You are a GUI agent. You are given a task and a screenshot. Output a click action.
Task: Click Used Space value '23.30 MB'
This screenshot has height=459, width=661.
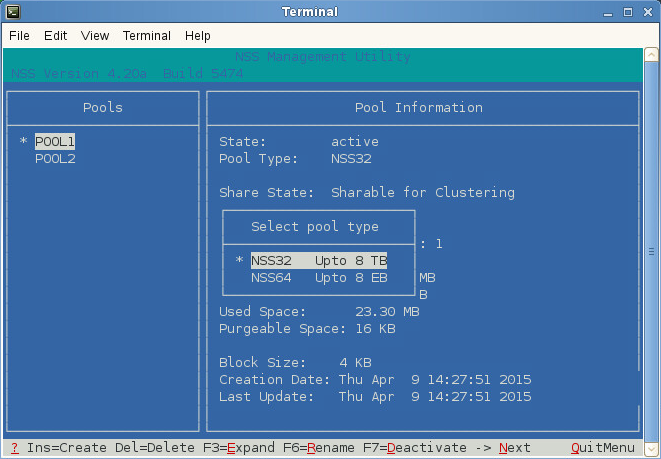387,312
